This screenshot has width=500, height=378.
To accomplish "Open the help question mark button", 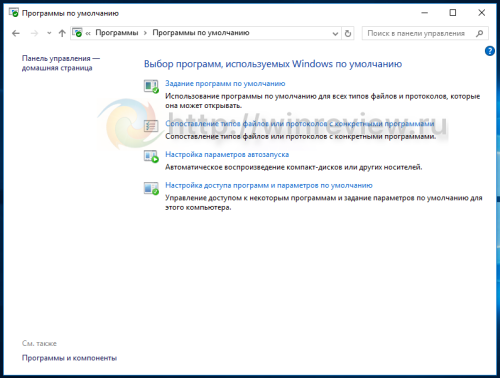I will 489,51.
